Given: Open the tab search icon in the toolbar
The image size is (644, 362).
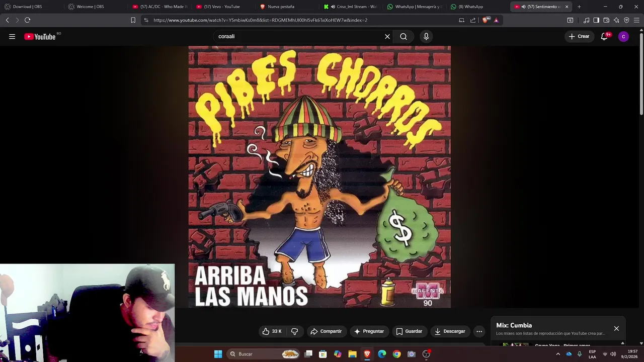Looking at the screenshot, I should [x=570, y=20].
